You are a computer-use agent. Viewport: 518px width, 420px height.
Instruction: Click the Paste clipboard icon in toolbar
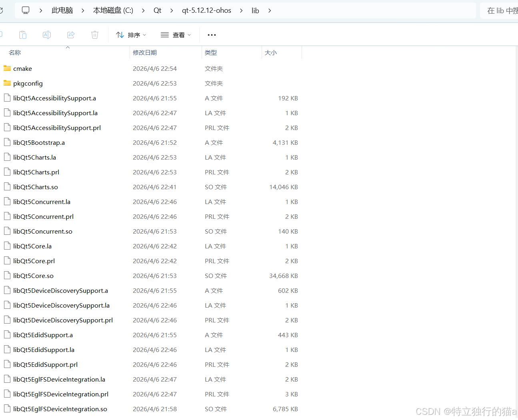click(x=23, y=35)
